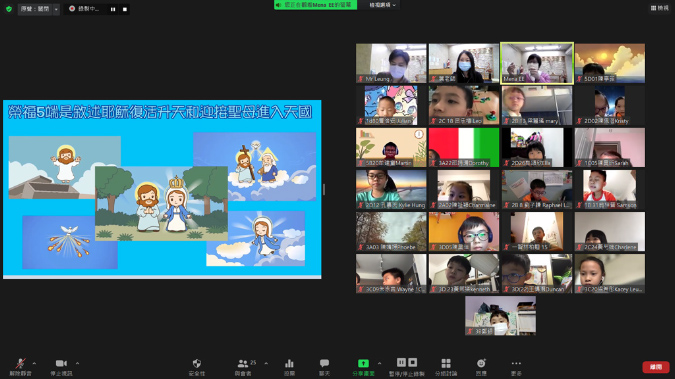This screenshot has height=379, width=675.
Task: Open the View options dropdown at top center
Action: pos(382,5)
